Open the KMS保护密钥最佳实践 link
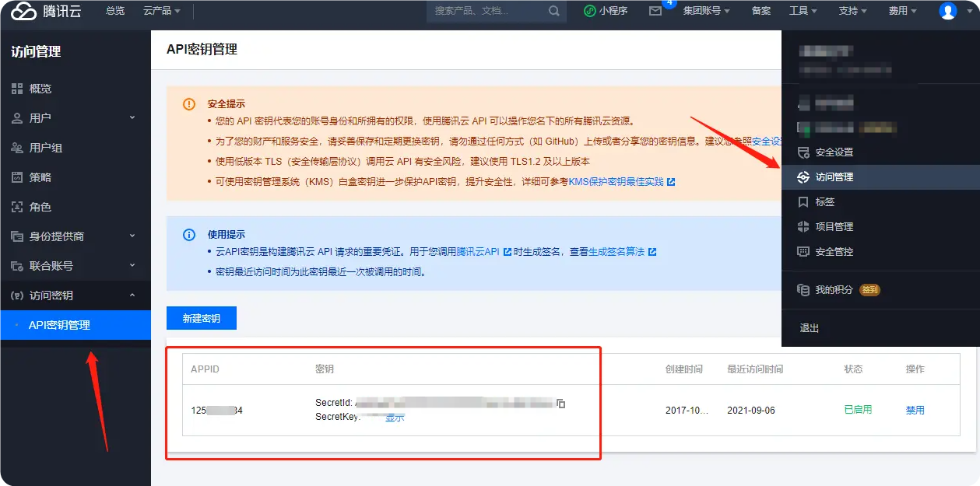980x486 pixels. pyautogui.click(x=621, y=182)
